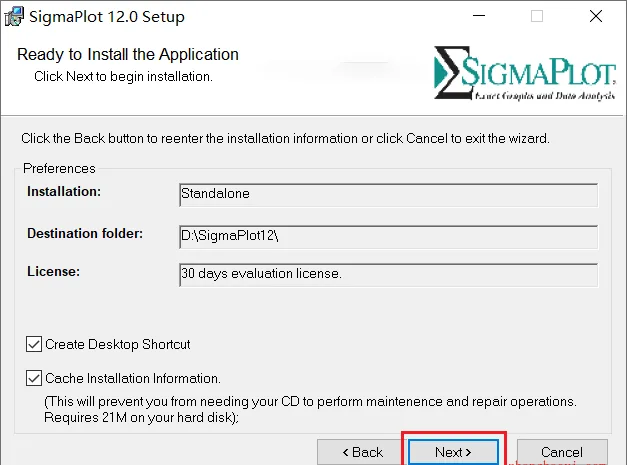Click the Destination folder path field
Image resolution: width=627 pixels, height=465 pixels.
point(389,236)
